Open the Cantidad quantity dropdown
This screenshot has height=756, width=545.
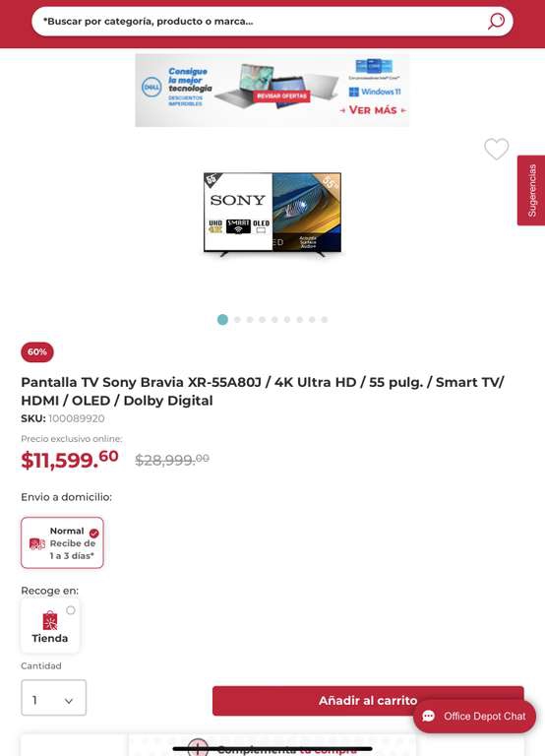pyautogui.click(x=53, y=698)
